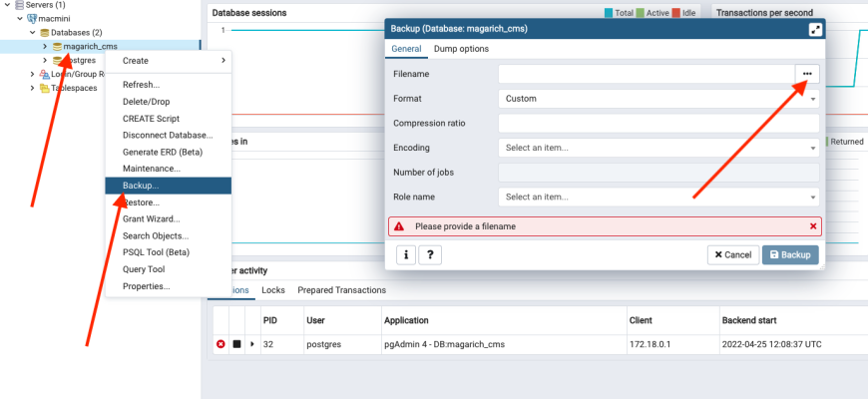Click into the Filename input field
Screen dimensions: 868x399
[646, 73]
